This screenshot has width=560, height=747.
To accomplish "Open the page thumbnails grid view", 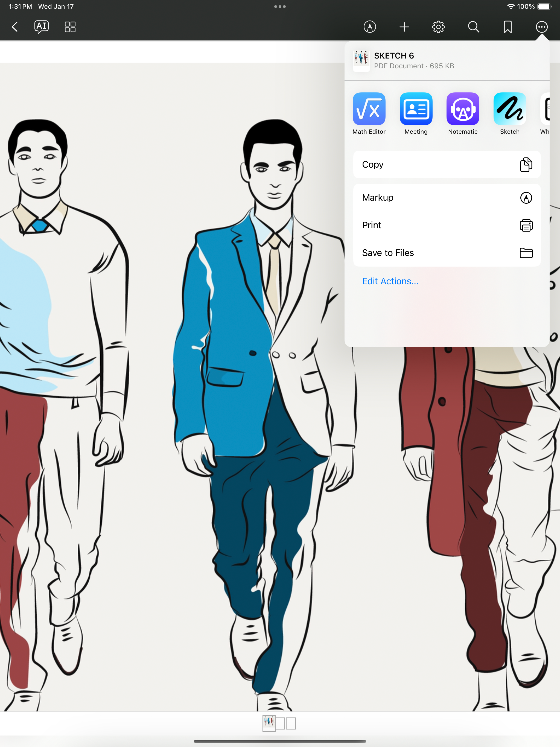I will (70, 27).
